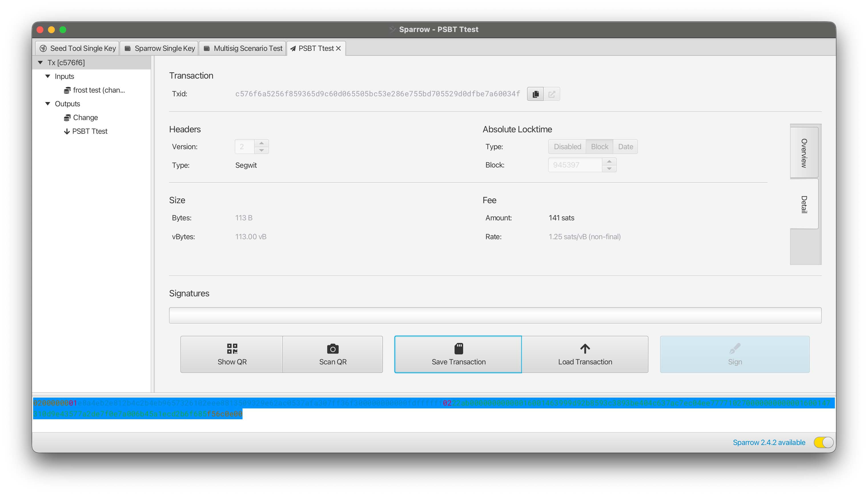The height and width of the screenshot is (495, 868).
Task: Select Date locktime type
Action: (625, 147)
